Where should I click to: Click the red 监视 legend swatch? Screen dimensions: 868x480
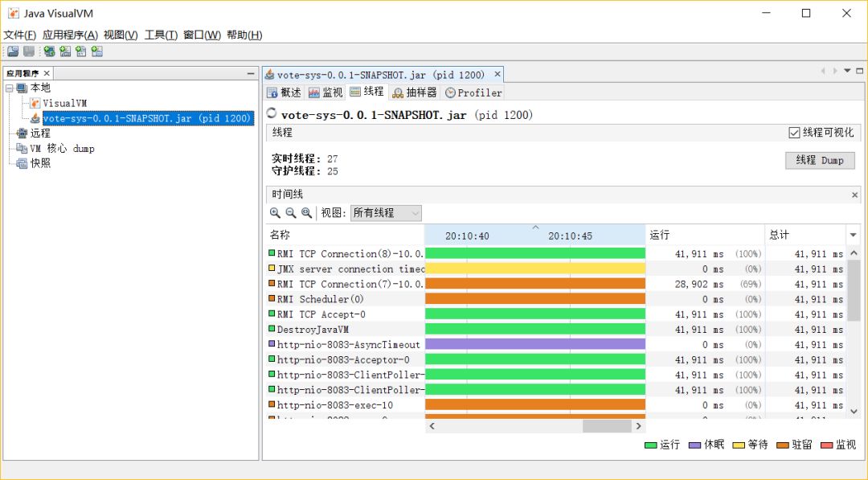pos(826,445)
